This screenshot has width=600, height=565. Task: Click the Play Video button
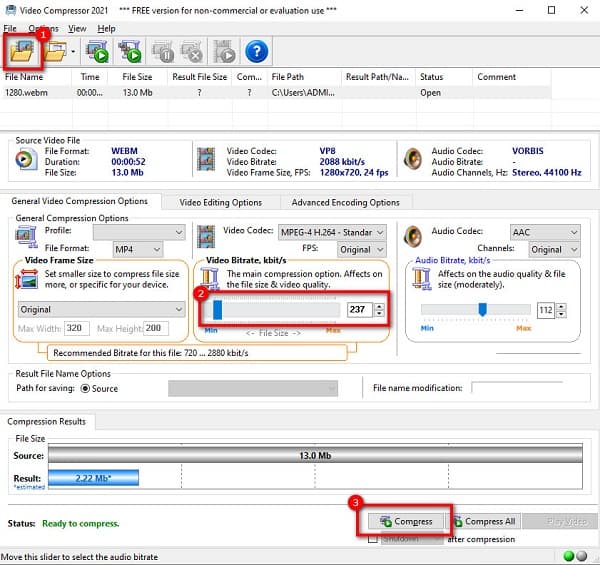pyautogui.click(x=560, y=521)
